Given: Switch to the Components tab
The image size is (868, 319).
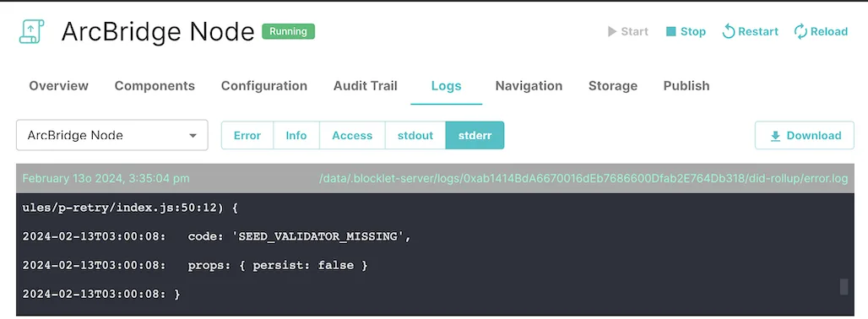Looking at the screenshot, I should point(155,86).
